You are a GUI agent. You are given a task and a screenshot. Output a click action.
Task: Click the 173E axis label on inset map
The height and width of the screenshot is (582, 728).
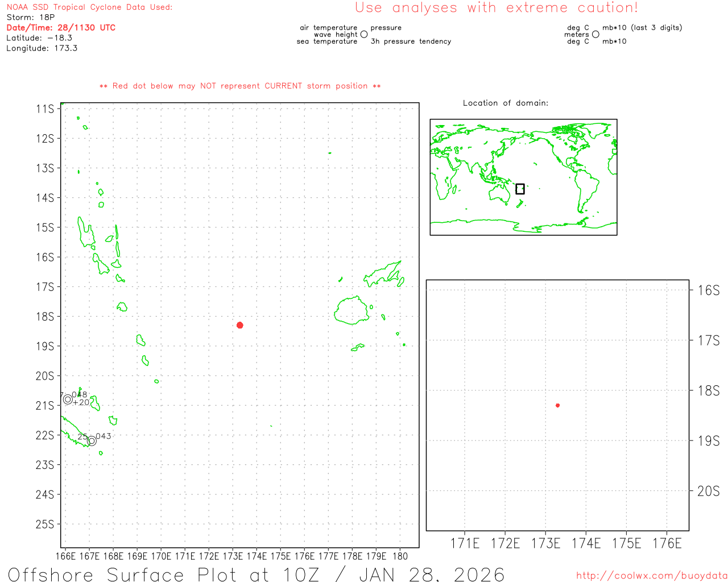point(545,544)
